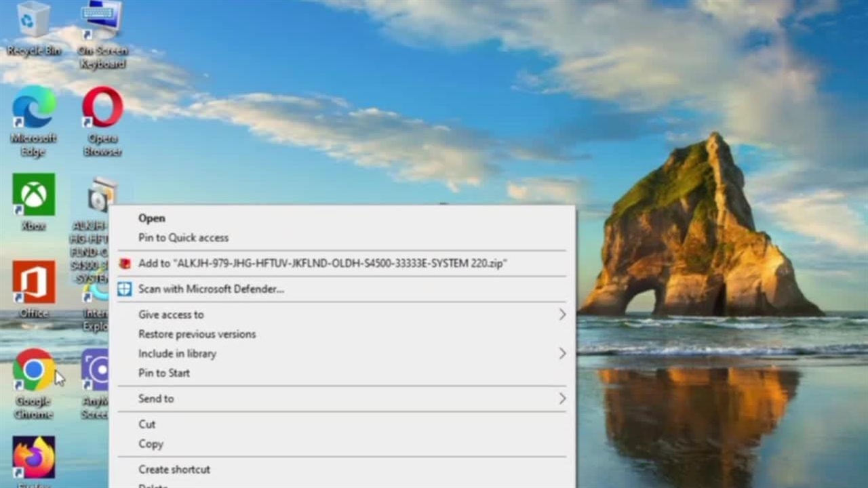Add folder to the SYSTEM 220.zip archive
This screenshot has width=868, height=488.
click(322, 264)
